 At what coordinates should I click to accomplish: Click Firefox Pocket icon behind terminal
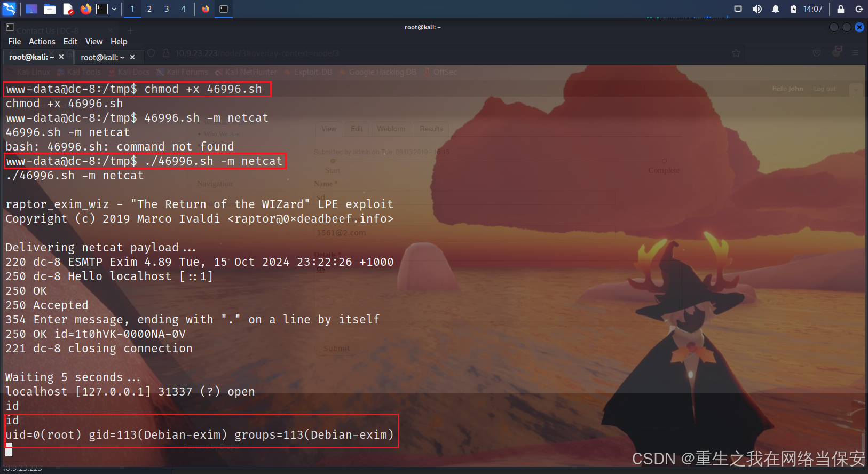pos(817,53)
